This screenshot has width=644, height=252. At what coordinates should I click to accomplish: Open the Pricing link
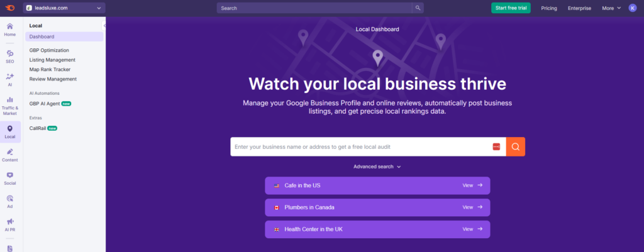pos(549,8)
